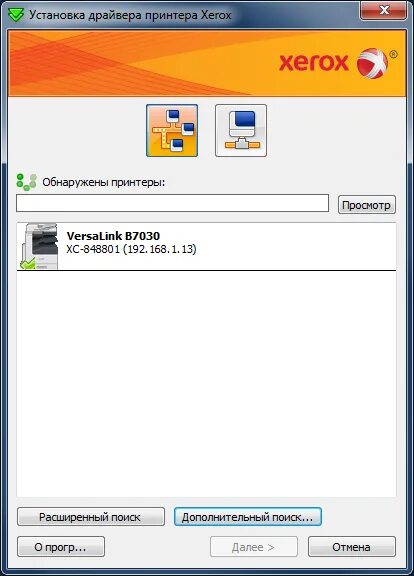Click the Просмотр button

click(367, 204)
